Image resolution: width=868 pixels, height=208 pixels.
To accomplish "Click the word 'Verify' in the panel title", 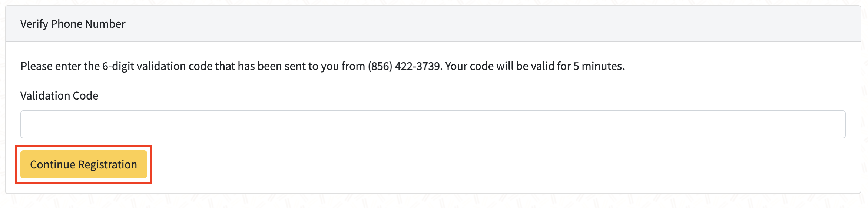I will (x=34, y=24).
